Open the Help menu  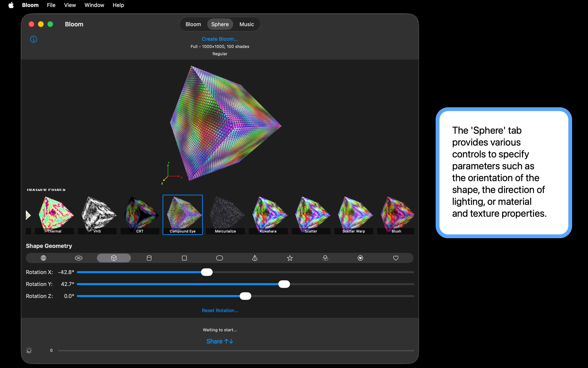point(118,5)
